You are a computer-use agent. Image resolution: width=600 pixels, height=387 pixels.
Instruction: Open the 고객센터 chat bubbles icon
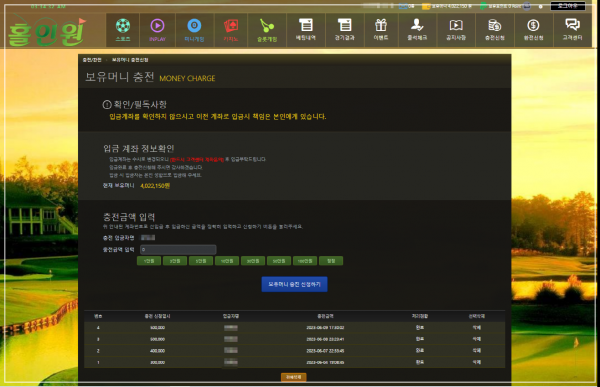[572, 25]
